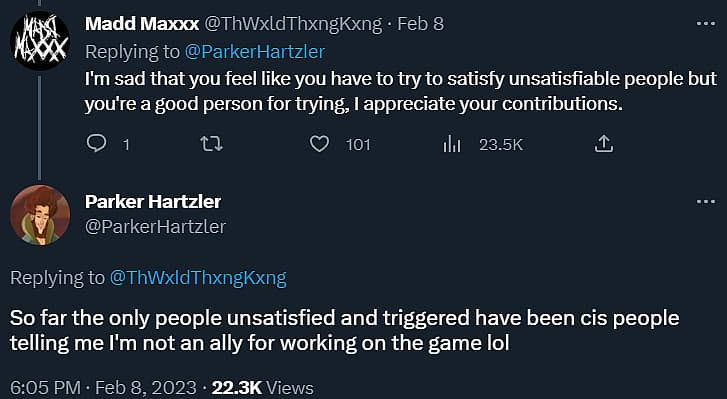
Task: Open Parker Hartzler profile avatar
Action: [x=40, y=215]
